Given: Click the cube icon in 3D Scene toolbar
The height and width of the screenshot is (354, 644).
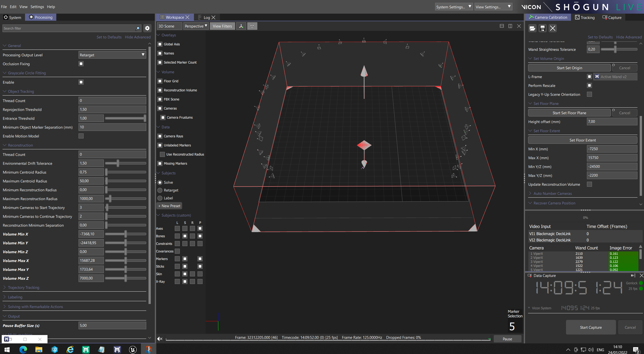Looking at the screenshot, I should pos(252,26).
